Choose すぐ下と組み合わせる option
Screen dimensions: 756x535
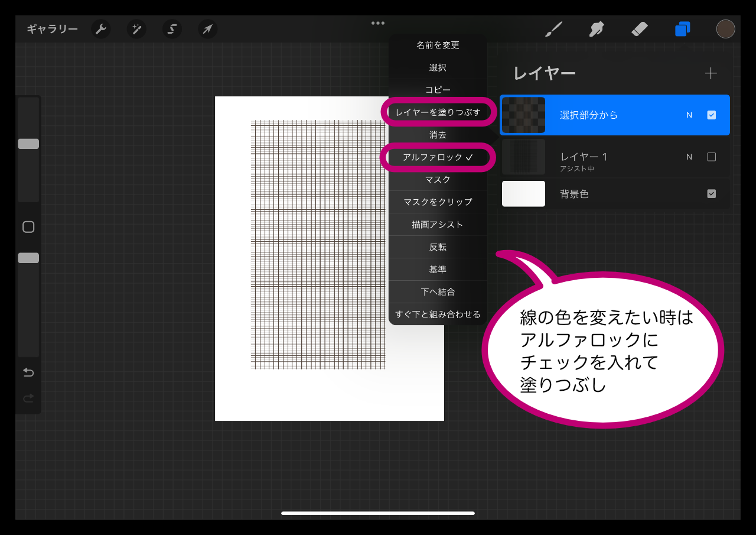point(438,314)
